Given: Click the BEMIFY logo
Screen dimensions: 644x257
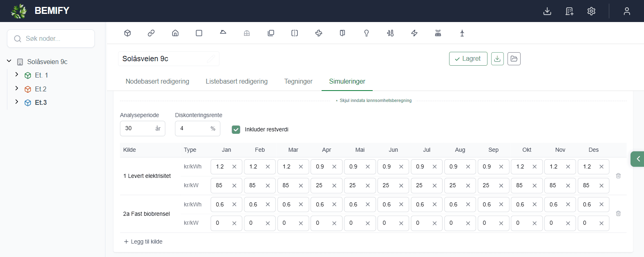Looking at the screenshot, I should point(40,11).
